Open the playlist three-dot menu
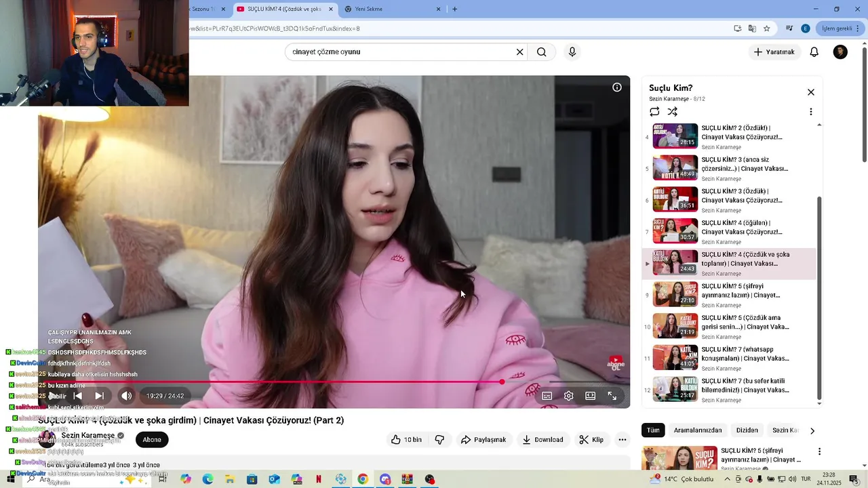This screenshot has width=868, height=488. 811,112
